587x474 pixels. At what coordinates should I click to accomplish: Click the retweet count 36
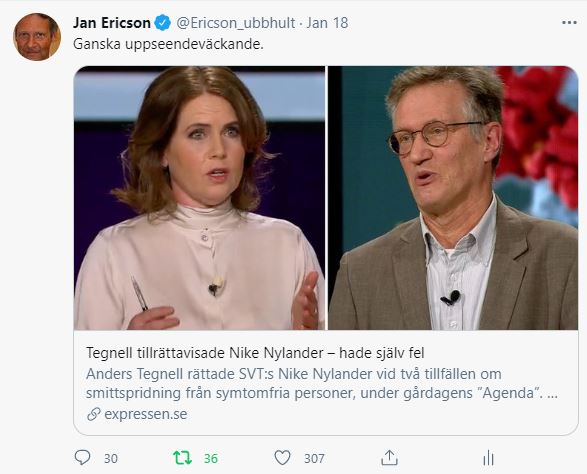(x=211, y=459)
